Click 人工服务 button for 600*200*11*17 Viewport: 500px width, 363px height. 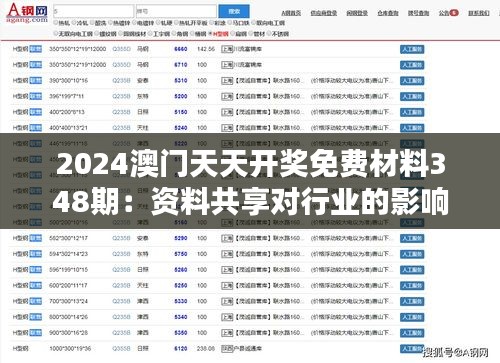412,286
